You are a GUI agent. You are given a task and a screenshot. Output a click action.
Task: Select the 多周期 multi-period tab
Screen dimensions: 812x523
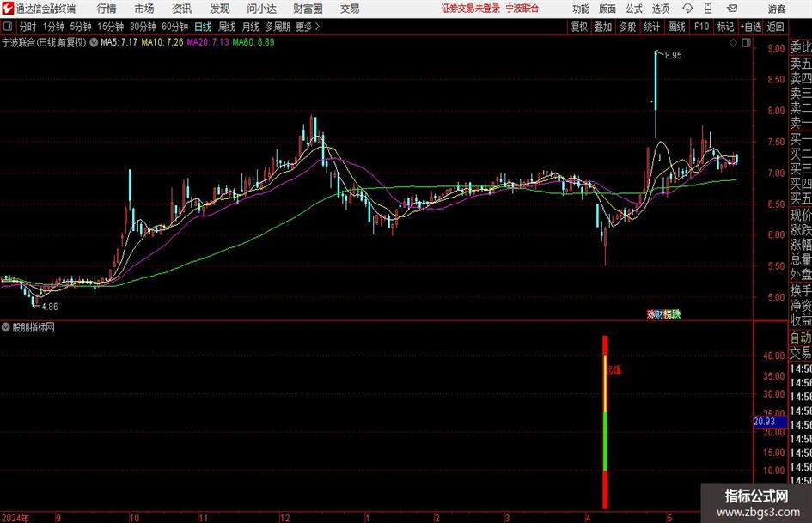278,27
